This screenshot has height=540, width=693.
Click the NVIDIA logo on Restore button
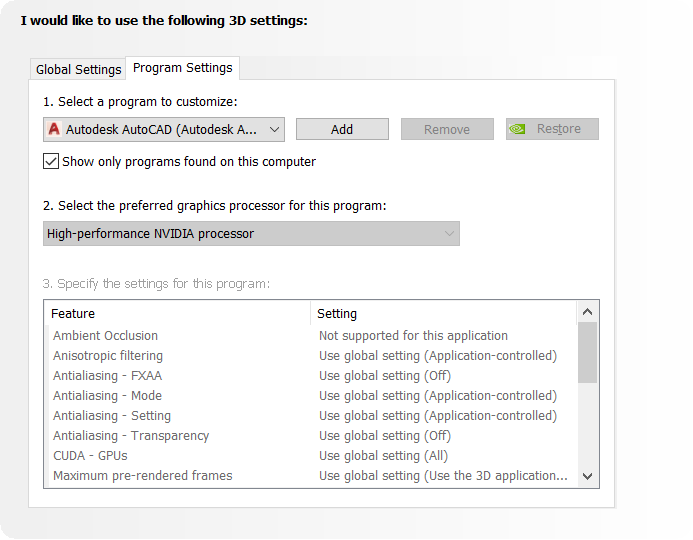518,129
